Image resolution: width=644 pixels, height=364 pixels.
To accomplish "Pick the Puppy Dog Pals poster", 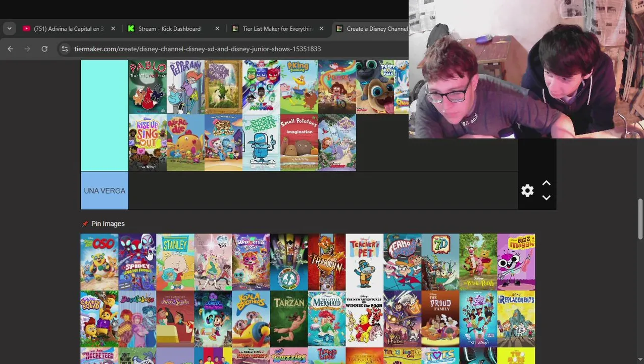I will (x=375, y=87).
